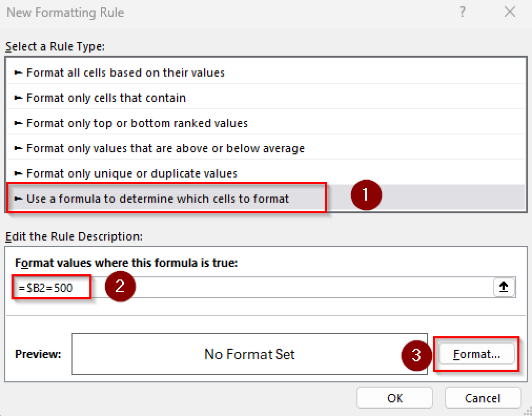Open the Format dialog to set cell styling
Screen dimensions: 532x416
(477, 354)
